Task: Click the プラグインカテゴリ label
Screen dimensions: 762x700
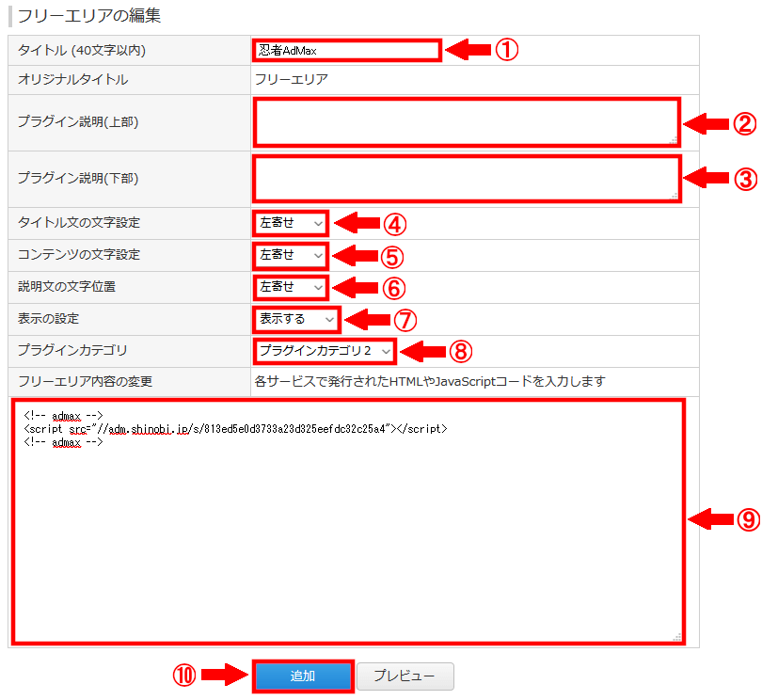Action: (72, 351)
